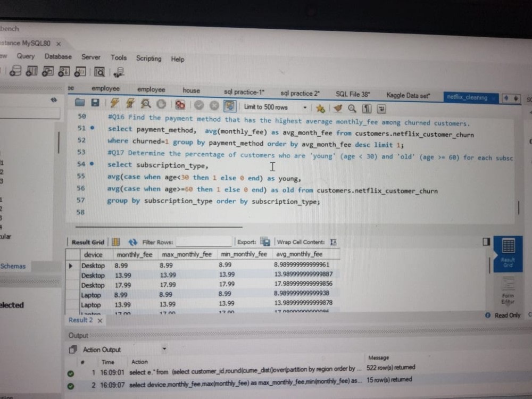Click the navigator refresh arrows icon
This screenshot has width=532, height=399.
coord(54,100)
